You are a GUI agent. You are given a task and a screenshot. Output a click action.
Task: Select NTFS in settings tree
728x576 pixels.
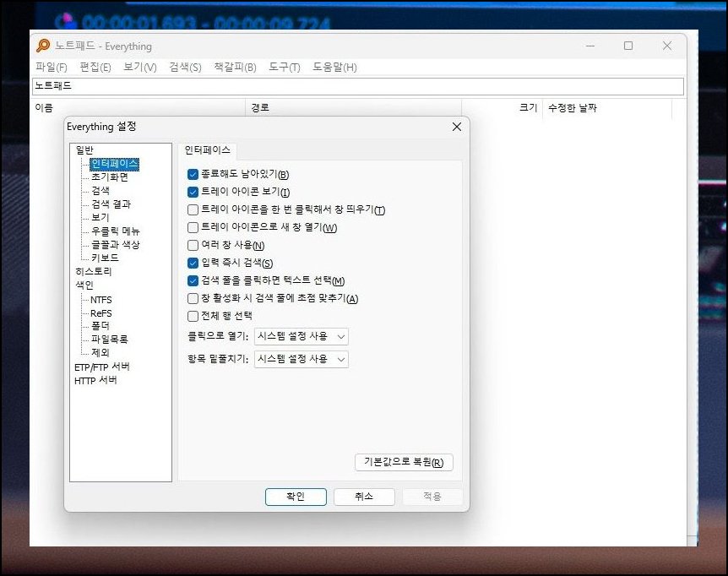pyautogui.click(x=101, y=300)
